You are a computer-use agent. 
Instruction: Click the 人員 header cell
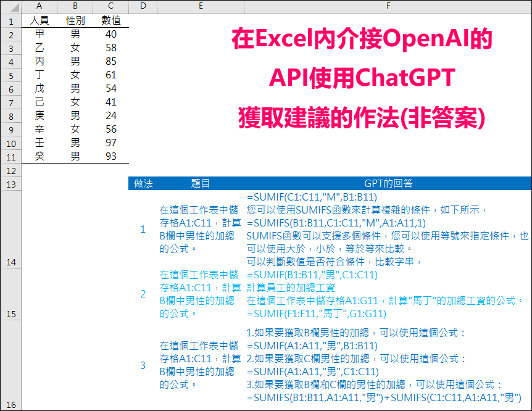39,21
